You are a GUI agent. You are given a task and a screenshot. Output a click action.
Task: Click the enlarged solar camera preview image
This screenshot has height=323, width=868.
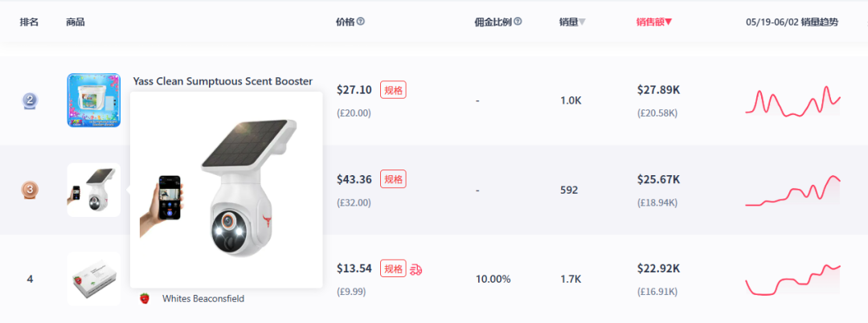226,190
